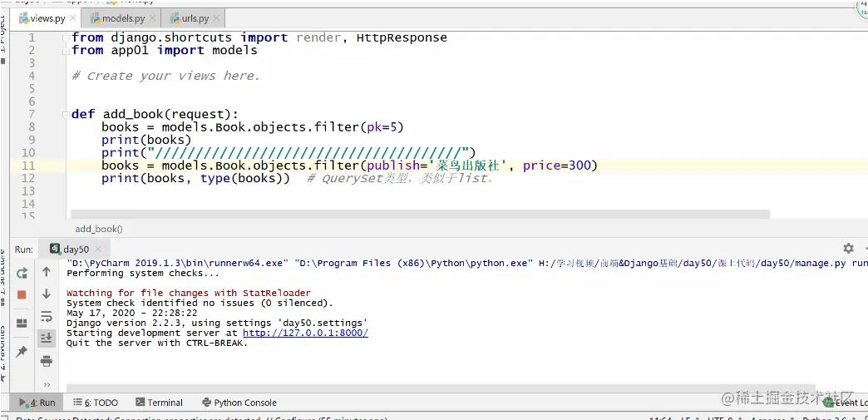Open the Python Console tool window

point(239,403)
